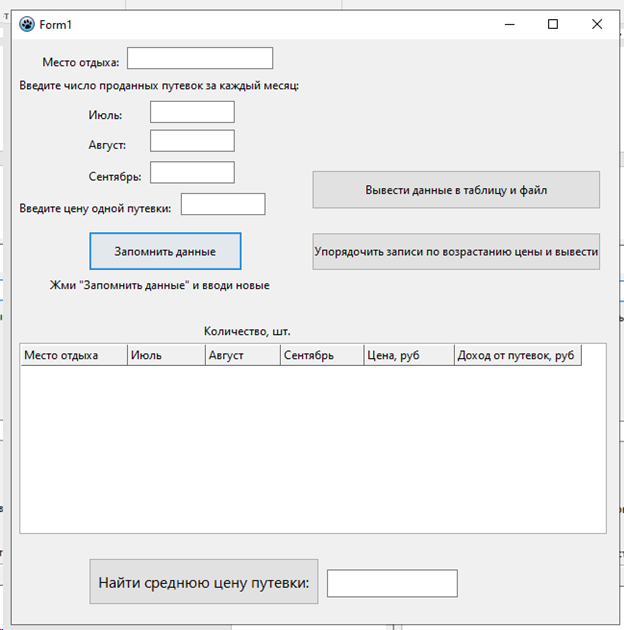
Task: Select "Доход от путевок, руб" column header
Action: (x=518, y=355)
